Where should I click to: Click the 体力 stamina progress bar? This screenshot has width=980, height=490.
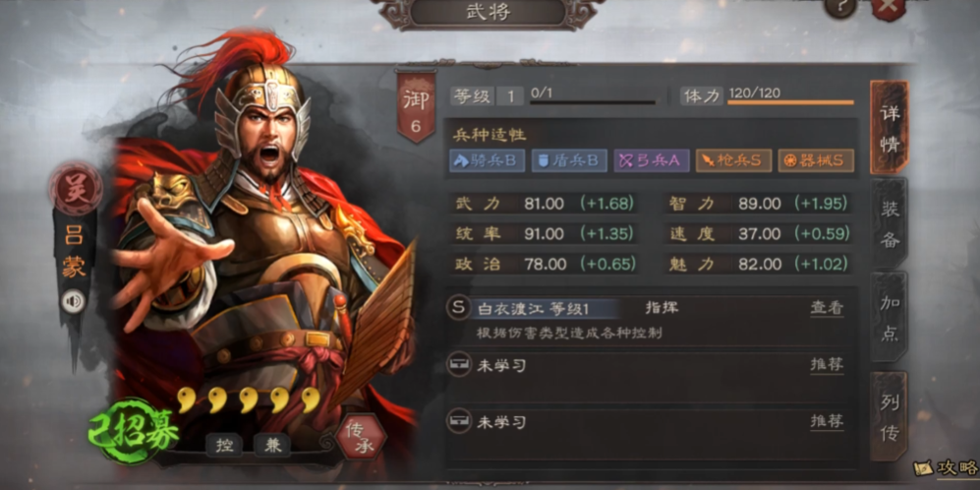click(790, 102)
